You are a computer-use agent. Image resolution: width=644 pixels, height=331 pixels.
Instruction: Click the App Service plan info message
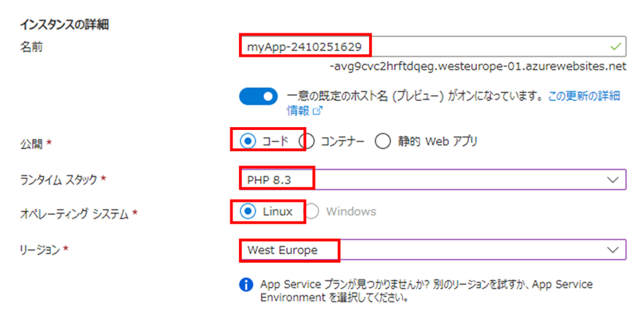pyautogui.click(x=427, y=291)
